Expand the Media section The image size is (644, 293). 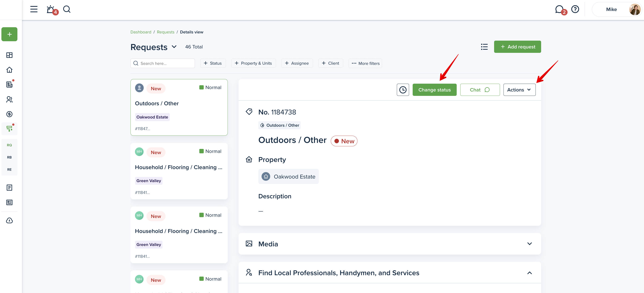click(x=529, y=244)
